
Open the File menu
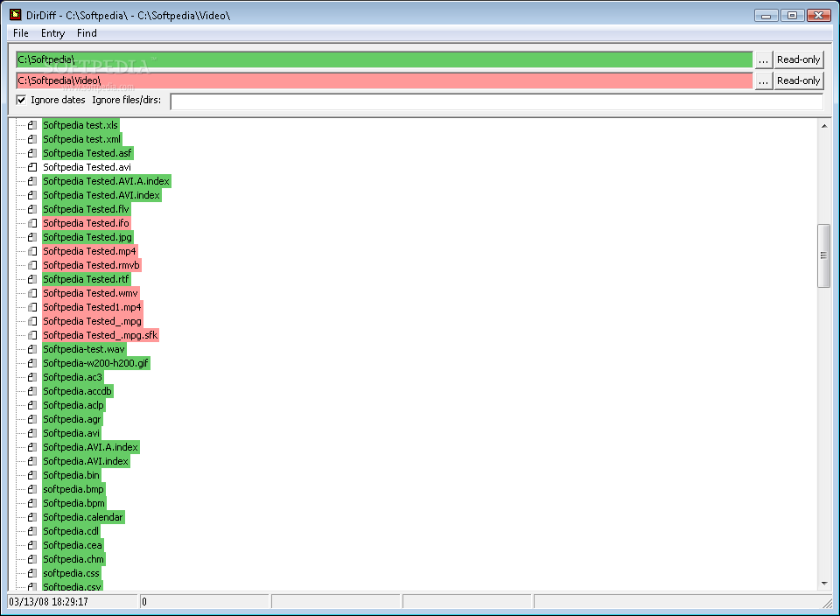tap(21, 33)
